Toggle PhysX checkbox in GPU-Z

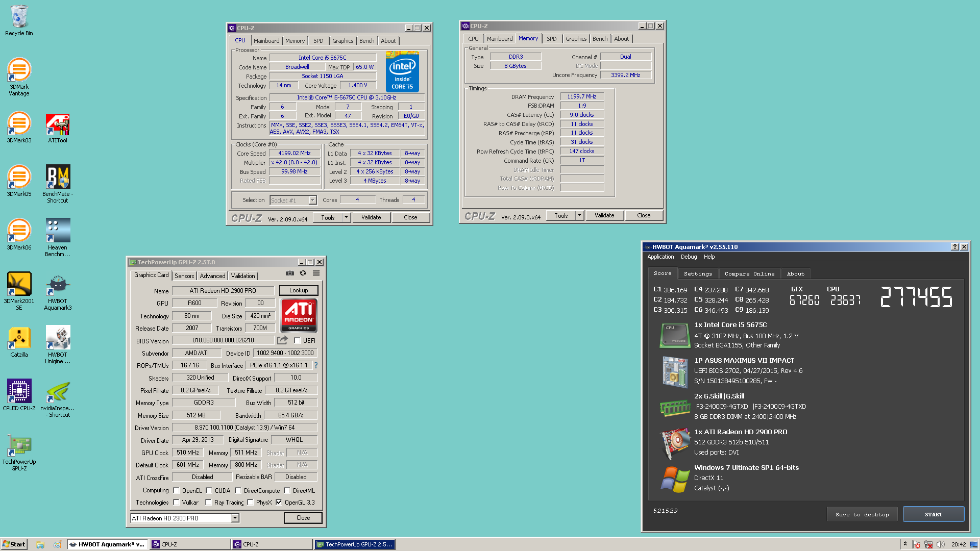[250, 503]
